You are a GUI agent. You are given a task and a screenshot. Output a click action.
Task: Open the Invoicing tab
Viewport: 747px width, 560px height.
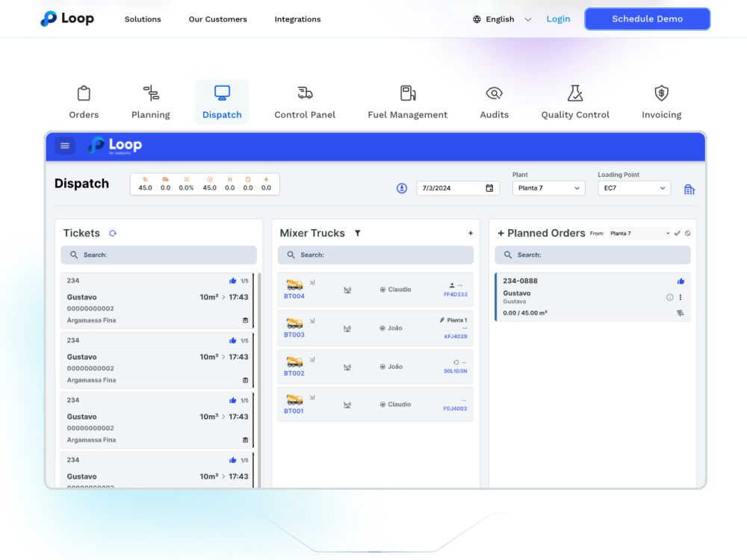pyautogui.click(x=661, y=102)
